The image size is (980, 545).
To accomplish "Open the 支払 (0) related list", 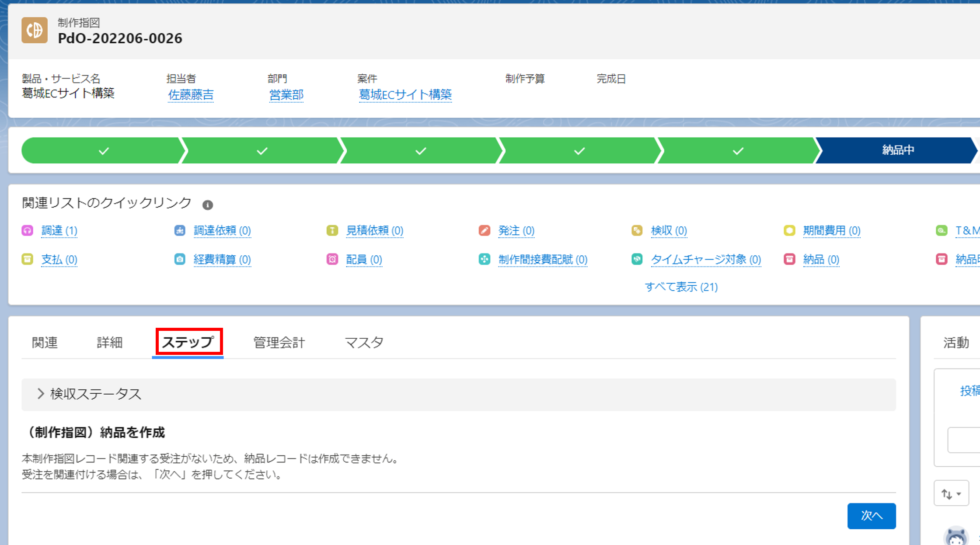I will click(59, 260).
